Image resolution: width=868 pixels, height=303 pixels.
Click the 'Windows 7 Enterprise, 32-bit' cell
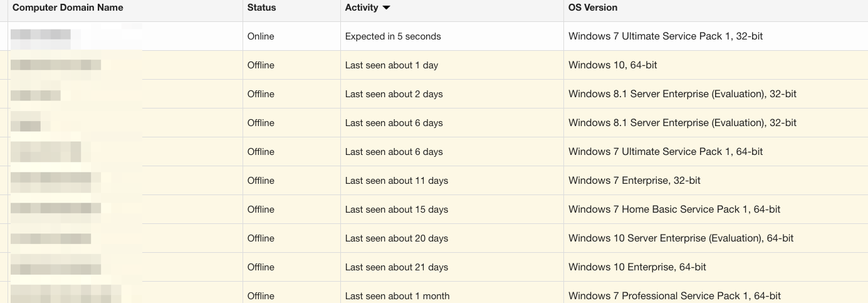tap(634, 181)
